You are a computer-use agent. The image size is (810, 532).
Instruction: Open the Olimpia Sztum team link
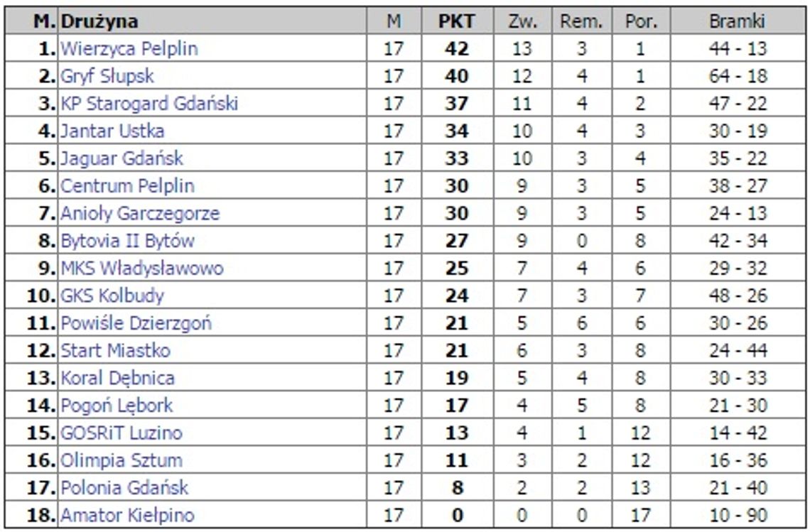point(121,460)
